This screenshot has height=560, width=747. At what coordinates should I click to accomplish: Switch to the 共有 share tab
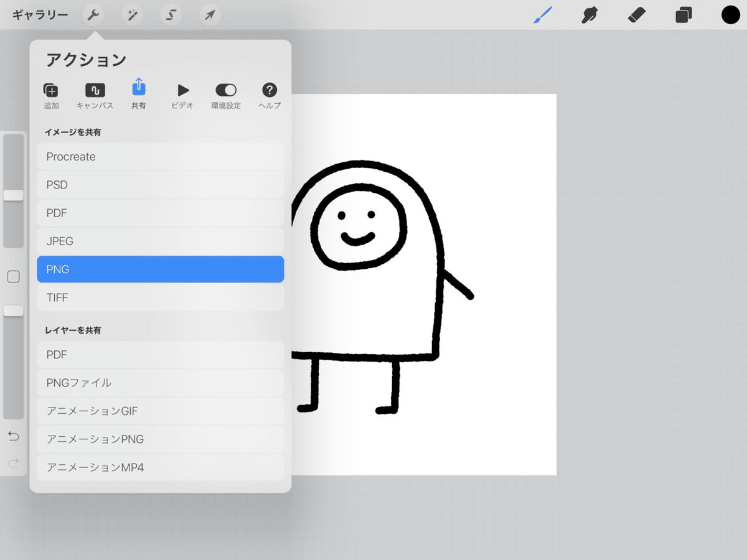click(139, 95)
